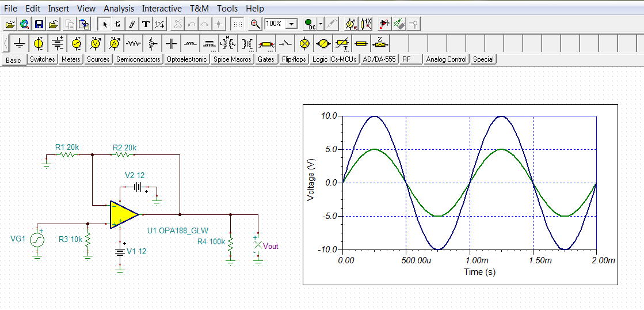This screenshot has width=644, height=310.
Task: Switch to the Semiconductors tab
Action: coord(138,59)
